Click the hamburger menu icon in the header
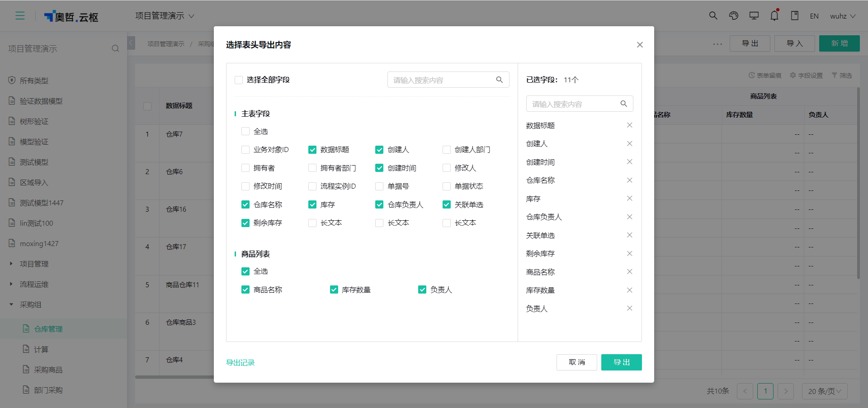868x408 pixels. [x=20, y=16]
